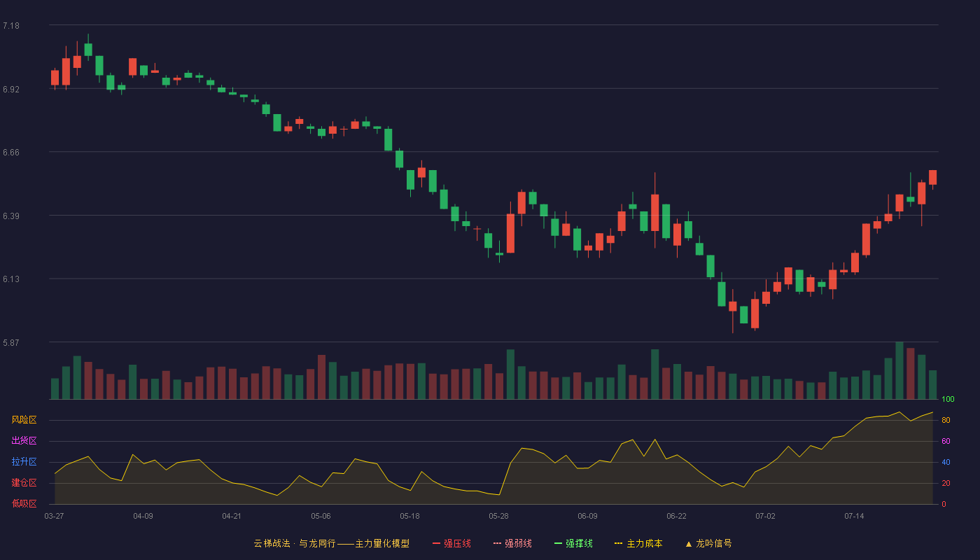
Task: Click the dashed yellow 主力成本 legend marker
Action: pos(618,543)
